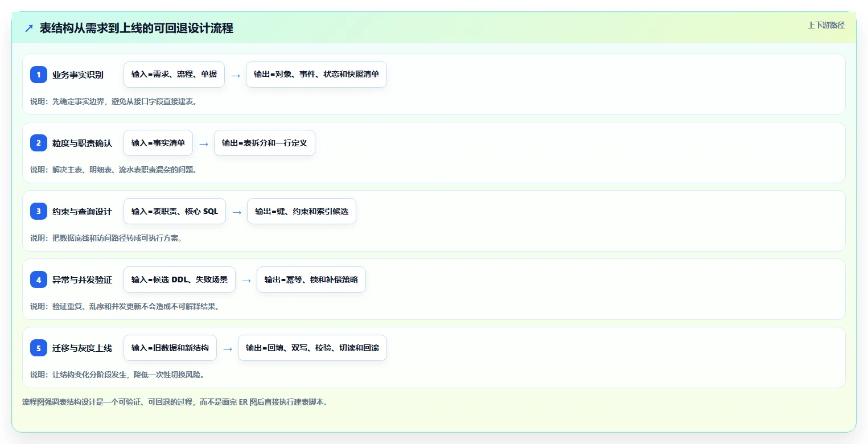
Task: Click the step name 迁移与灰度上线
Action: (x=82, y=348)
